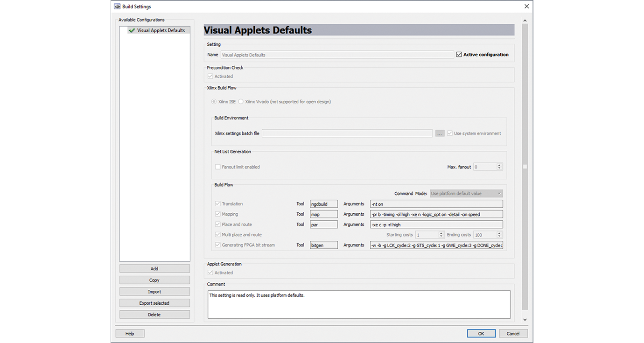644x343 pixels.
Task: Click the Cancel button
Action: pos(513,334)
